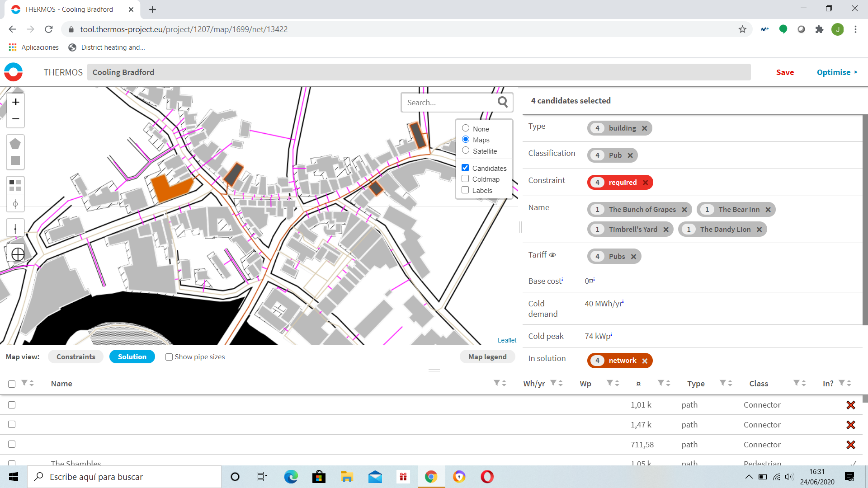This screenshot has width=868, height=488.
Task: Select the polygon drawing tool
Action: pos(15,144)
